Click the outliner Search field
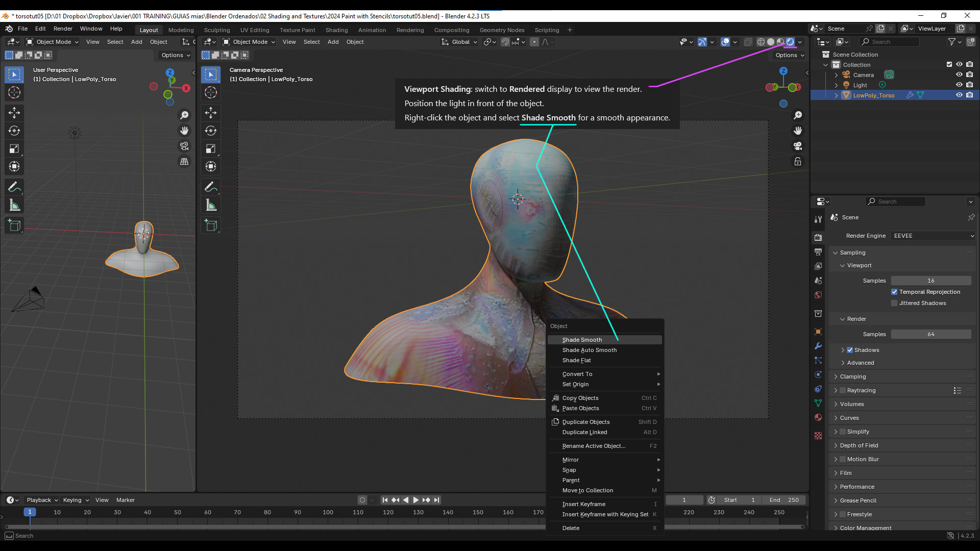The image size is (980, 551). point(889,42)
